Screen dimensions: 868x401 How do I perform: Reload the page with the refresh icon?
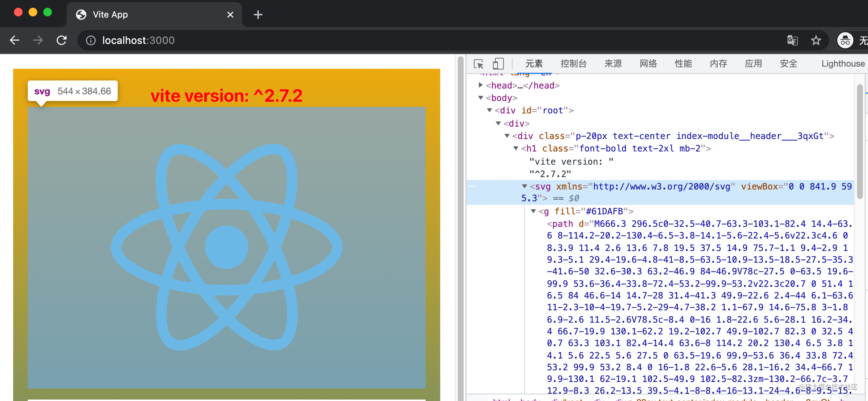(61, 40)
